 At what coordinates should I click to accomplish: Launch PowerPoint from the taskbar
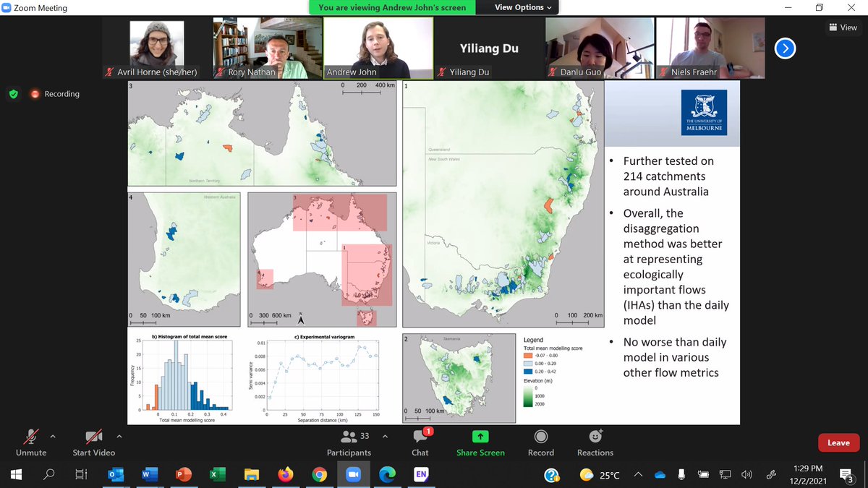tap(183, 475)
